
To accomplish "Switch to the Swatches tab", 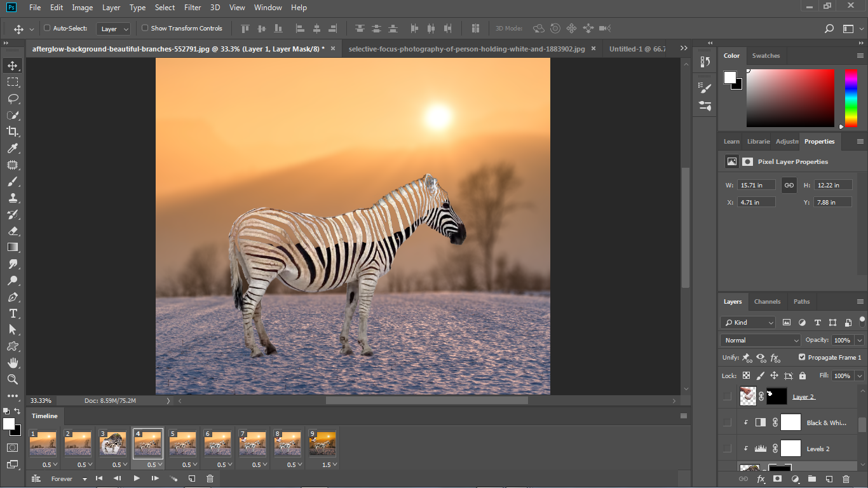I will (x=766, y=56).
